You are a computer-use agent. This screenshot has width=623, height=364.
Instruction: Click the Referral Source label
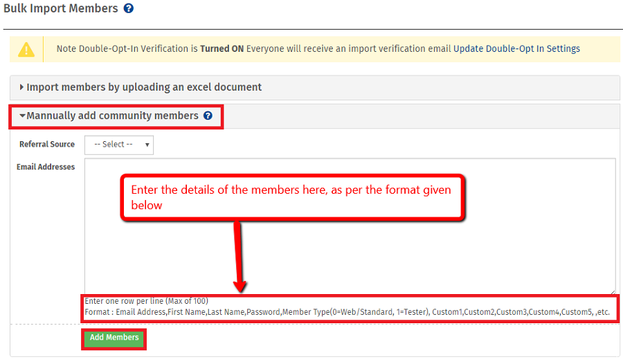point(47,145)
